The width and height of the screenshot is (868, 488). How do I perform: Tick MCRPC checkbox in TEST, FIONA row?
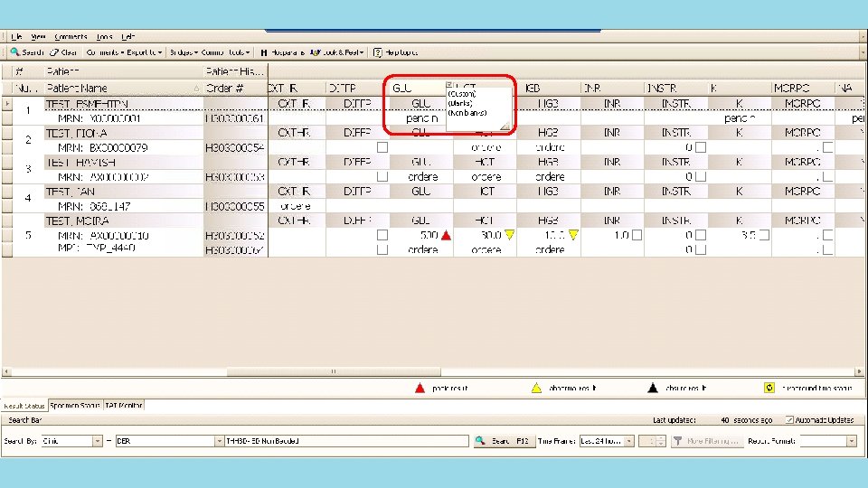(x=828, y=147)
